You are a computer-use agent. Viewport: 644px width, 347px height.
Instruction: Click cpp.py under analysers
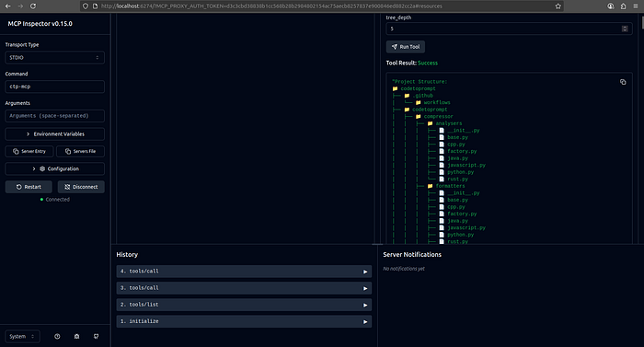pyautogui.click(x=452, y=145)
